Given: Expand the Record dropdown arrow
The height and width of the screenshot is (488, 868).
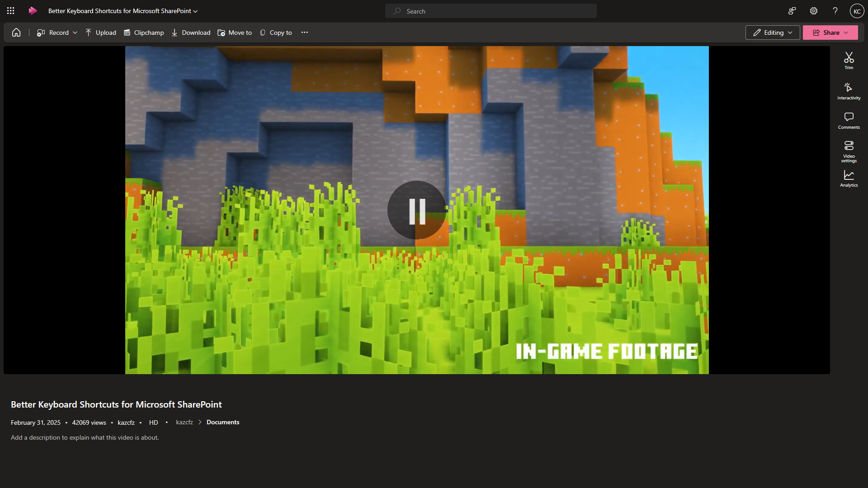Looking at the screenshot, I should click(x=75, y=33).
